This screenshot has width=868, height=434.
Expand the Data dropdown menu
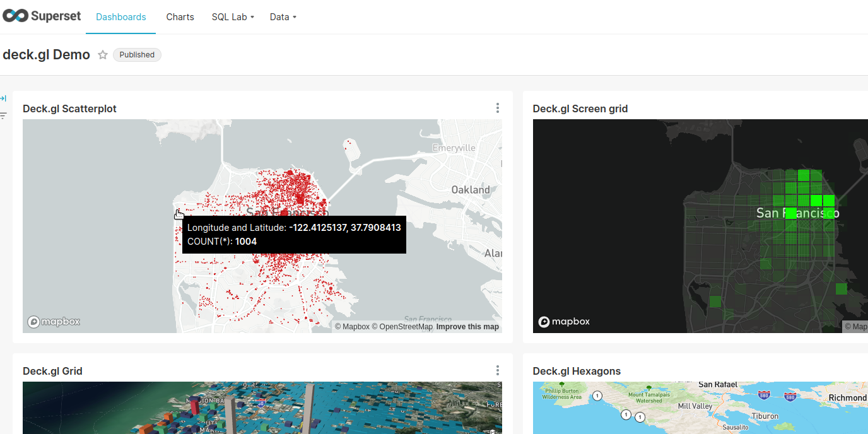[x=283, y=17]
